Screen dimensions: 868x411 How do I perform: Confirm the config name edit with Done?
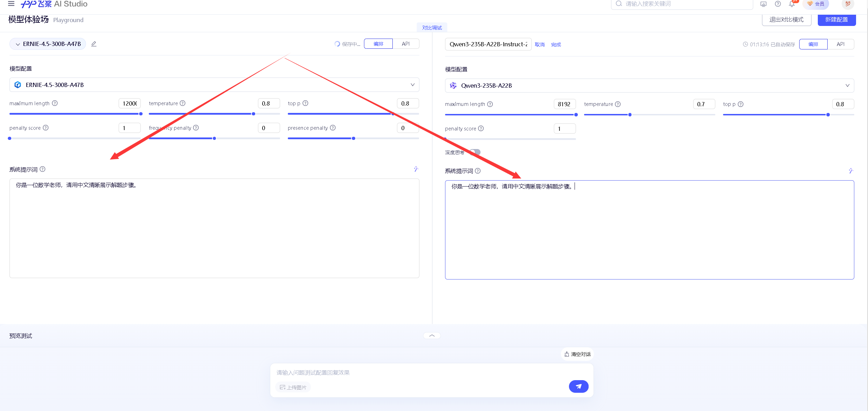[556, 45]
